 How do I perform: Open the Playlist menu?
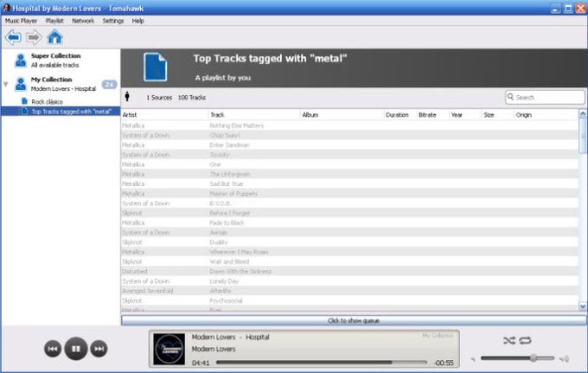point(54,21)
